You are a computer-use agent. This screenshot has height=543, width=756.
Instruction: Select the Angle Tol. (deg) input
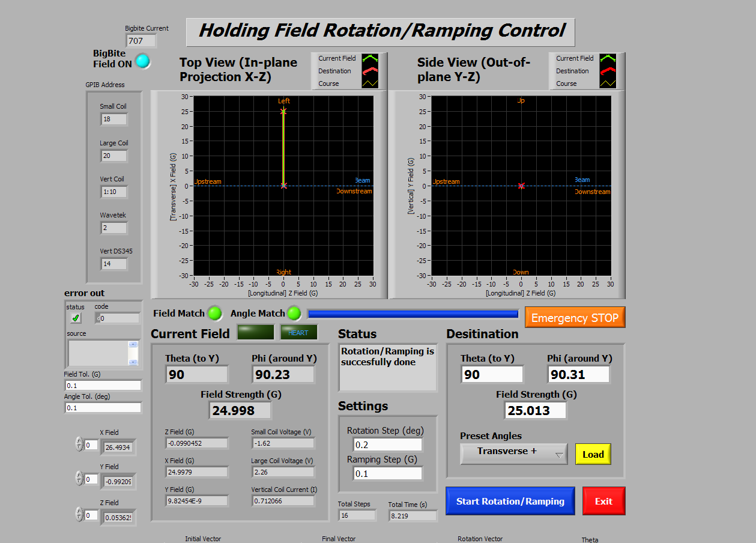(103, 408)
